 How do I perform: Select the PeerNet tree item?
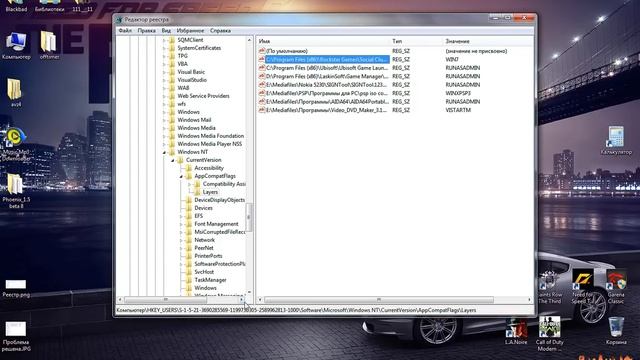[204, 248]
